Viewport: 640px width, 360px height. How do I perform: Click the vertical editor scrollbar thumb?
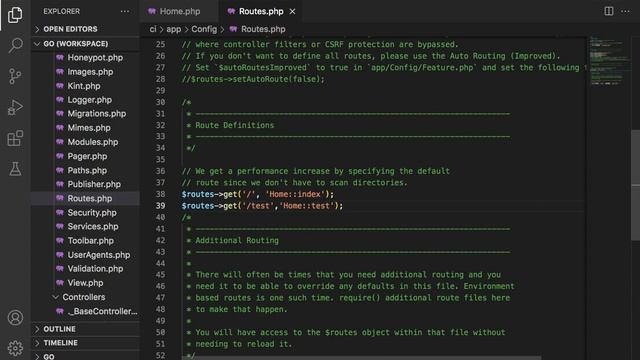[636, 186]
